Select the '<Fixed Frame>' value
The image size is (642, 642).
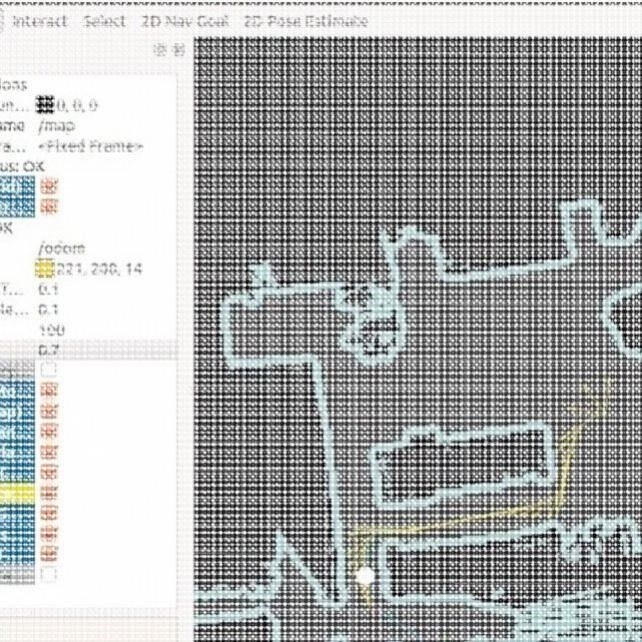coord(90,147)
